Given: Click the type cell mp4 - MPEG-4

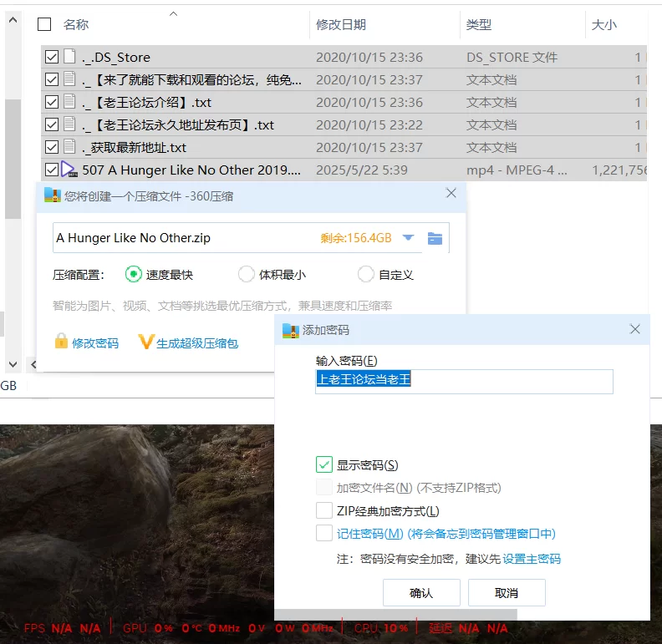Looking at the screenshot, I should point(517,170).
